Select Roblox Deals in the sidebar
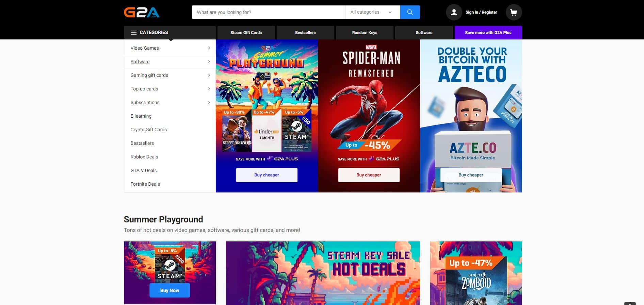The width and height of the screenshot is (644, 305). click(x=144, y=157)
